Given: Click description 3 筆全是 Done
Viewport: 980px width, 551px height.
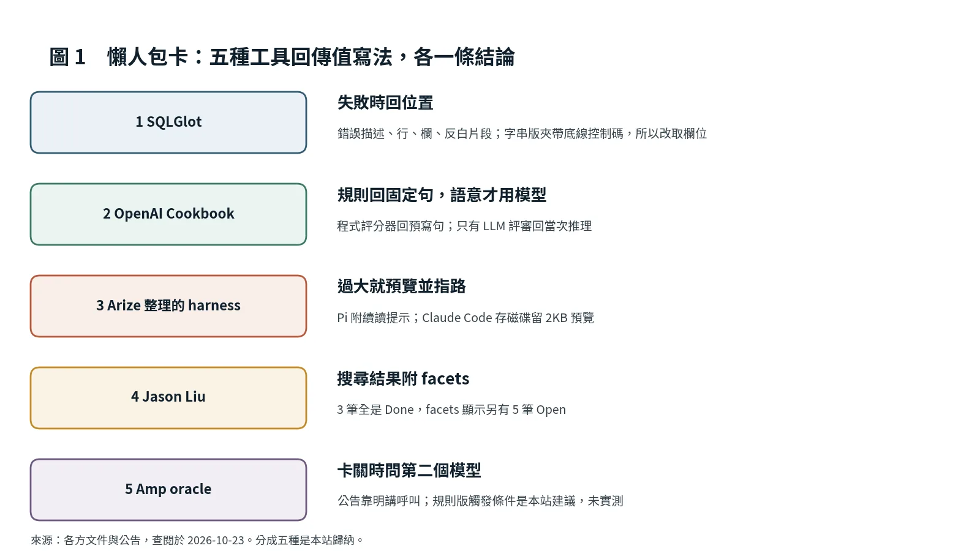Looking at the screenshot, I should pyautogui.click(x=451, y=410).
